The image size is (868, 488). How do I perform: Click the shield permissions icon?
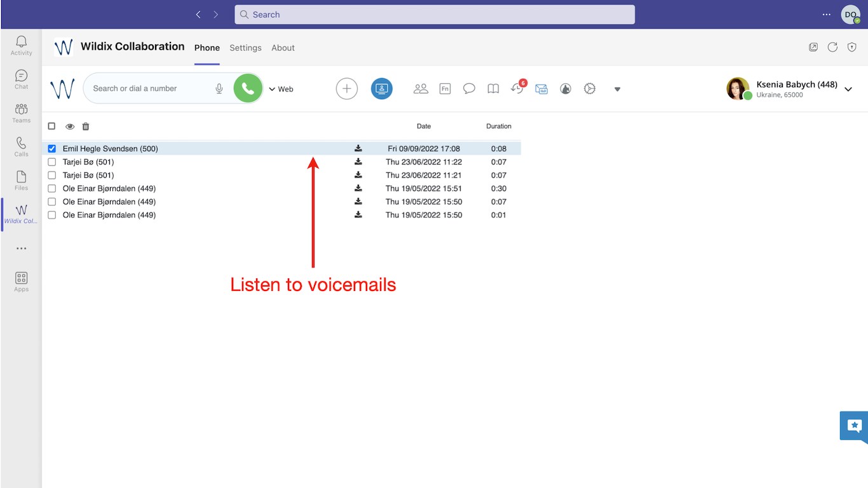852,47
